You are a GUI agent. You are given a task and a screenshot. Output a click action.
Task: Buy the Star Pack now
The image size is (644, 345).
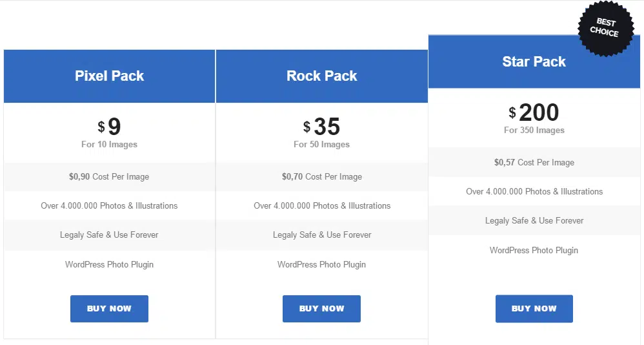534,308
